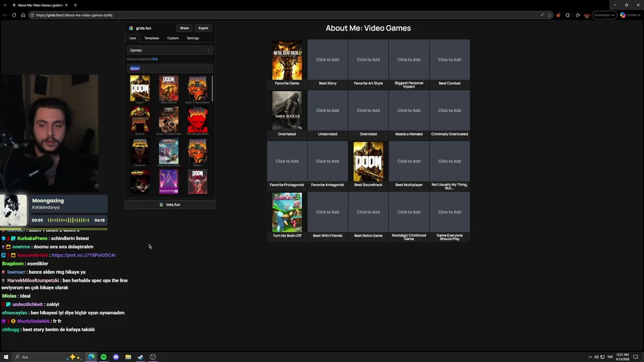This screenshot has width=644, height=362.
Task: Add a game to Game Everyone Should Play
Action: (x=449, y=212)
